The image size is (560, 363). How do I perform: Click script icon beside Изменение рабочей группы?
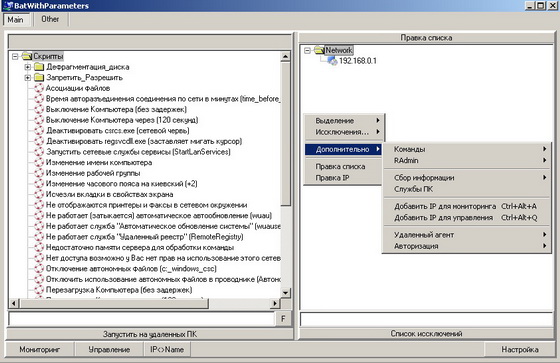tap(39, 173)
